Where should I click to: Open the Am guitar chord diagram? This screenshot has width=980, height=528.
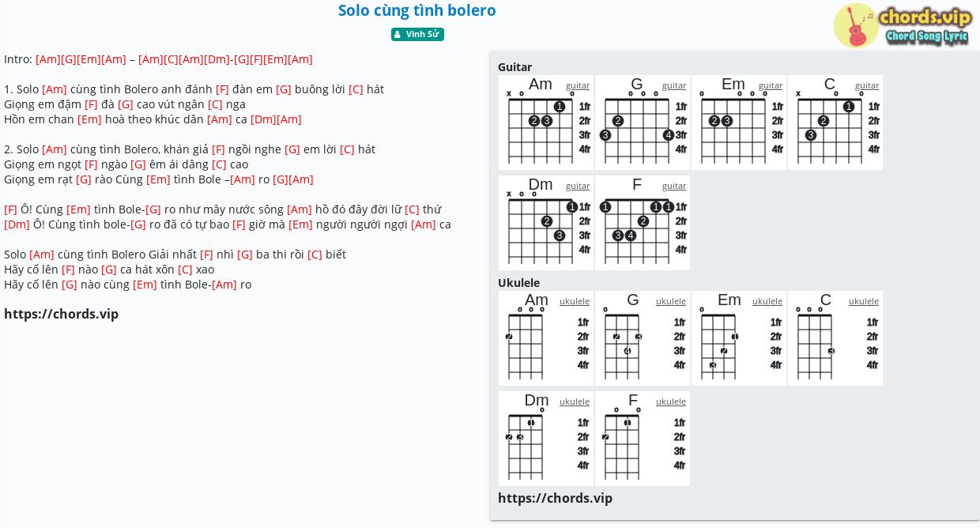point(546,123)
